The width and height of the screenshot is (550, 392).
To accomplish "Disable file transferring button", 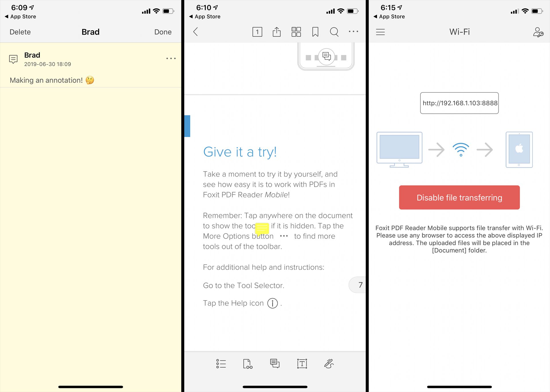I will click(459, 197).
